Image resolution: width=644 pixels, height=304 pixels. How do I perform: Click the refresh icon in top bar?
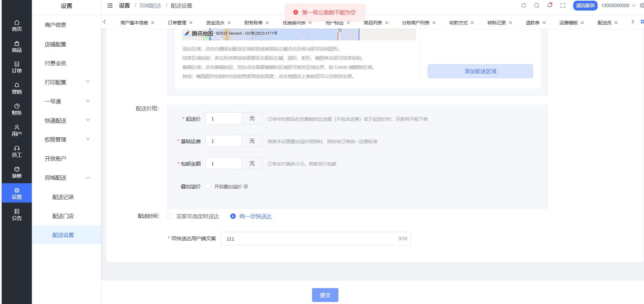pos(524,5)
